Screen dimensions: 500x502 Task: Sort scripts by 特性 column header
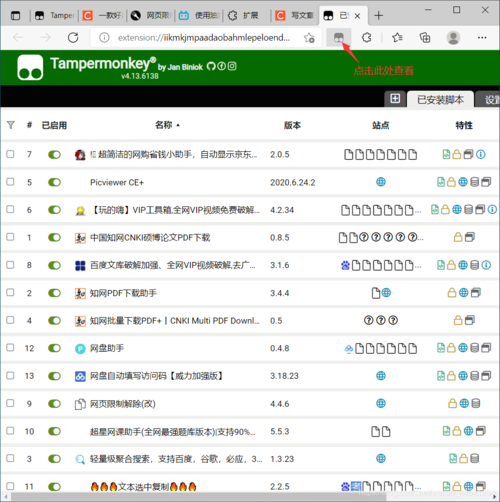pos(464,125)
